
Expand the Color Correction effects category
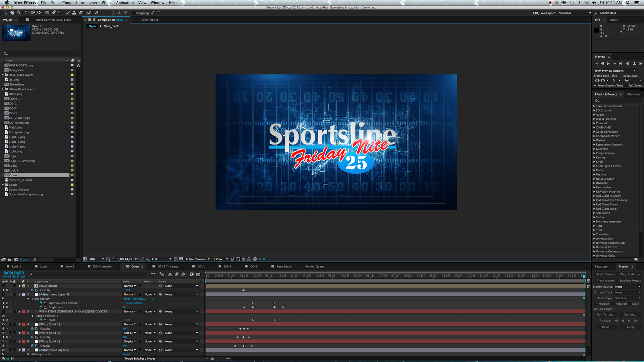(x=594, y=132)
